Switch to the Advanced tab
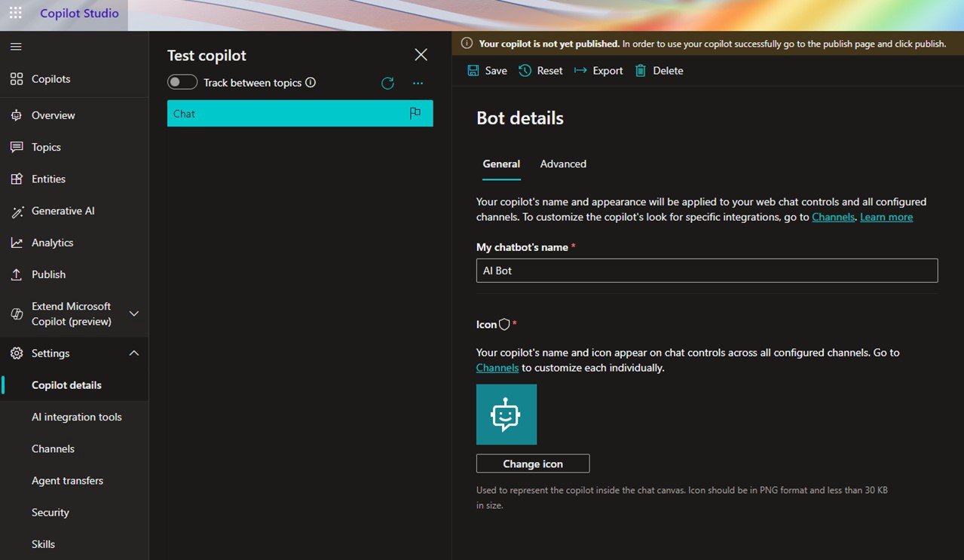 [563, 164]
